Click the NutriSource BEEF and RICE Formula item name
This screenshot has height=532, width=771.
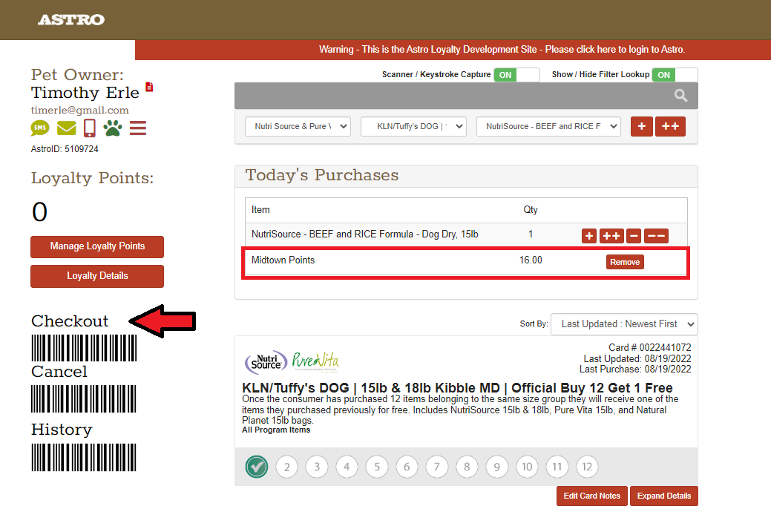coord(365,234)
